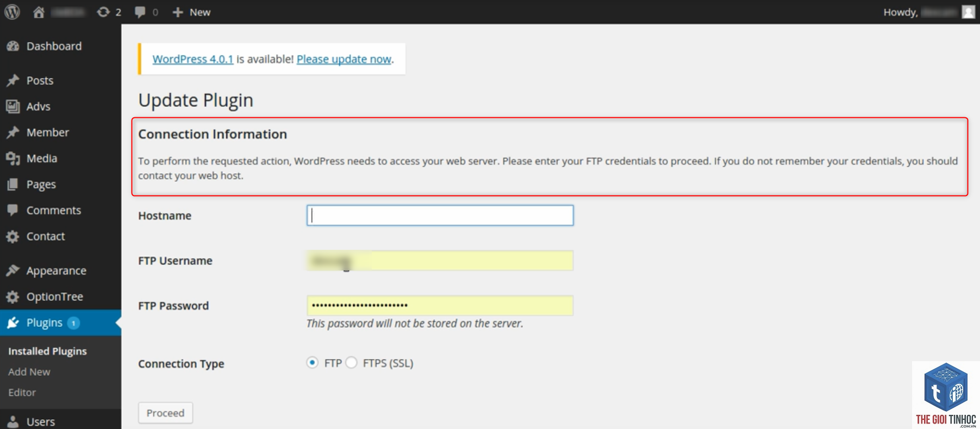Screen dimensions: 980x429
Task: Click the Proceed button
Action: click(x=165, y=413)
